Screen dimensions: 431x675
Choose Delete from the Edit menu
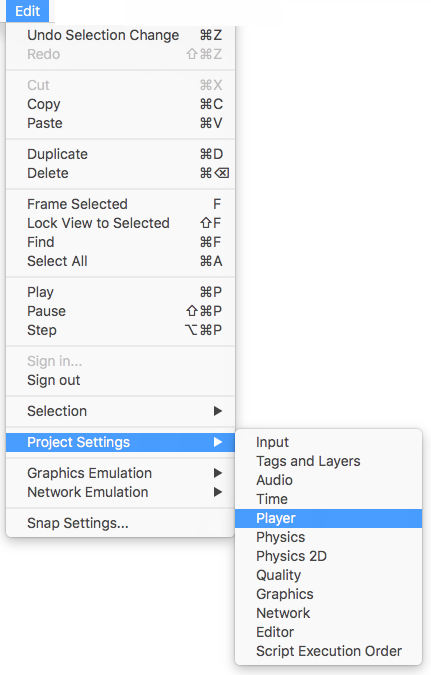(x=121, y=173)
